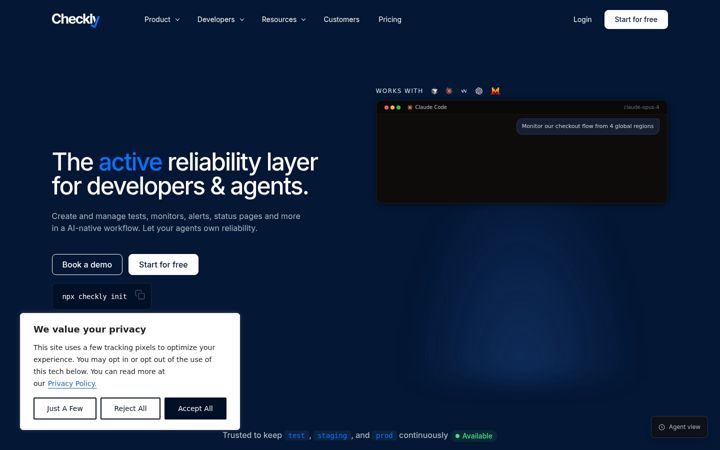Click the Book a demo button
This screenshot has height=450, width=720.
tap(87, 264)
